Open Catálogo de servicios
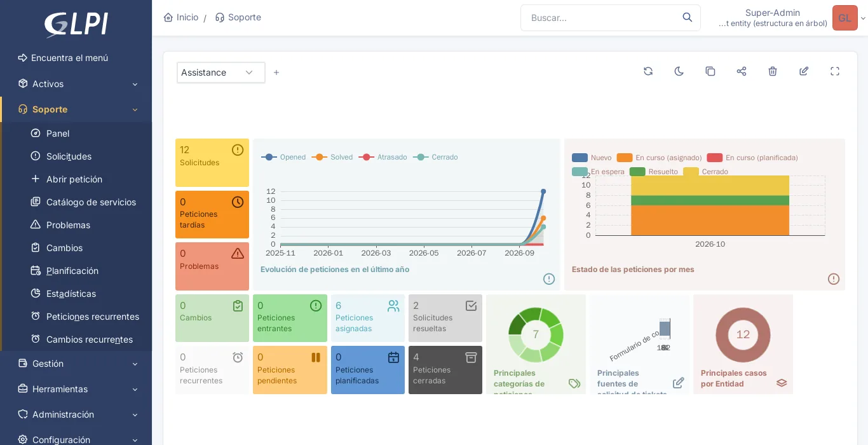The height and width of the screenshot is (445, 868). 77,202
